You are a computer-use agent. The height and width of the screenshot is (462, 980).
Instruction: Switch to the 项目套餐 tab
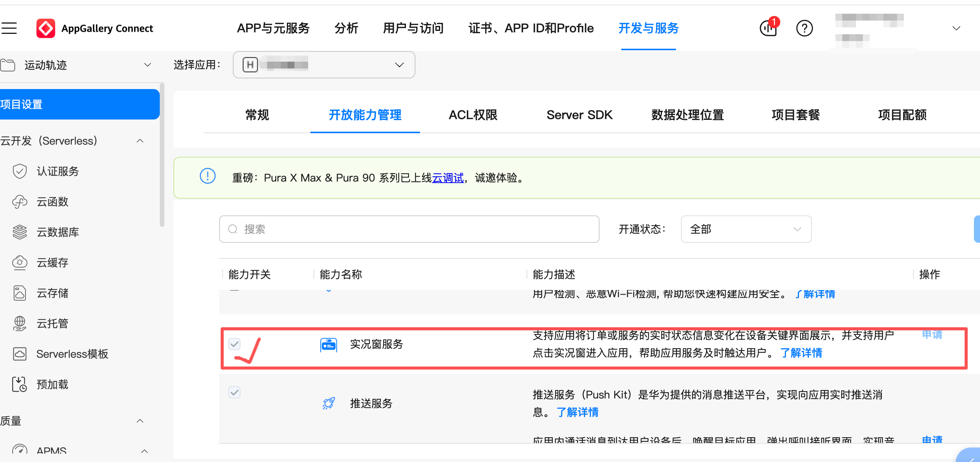coord(795,115)
